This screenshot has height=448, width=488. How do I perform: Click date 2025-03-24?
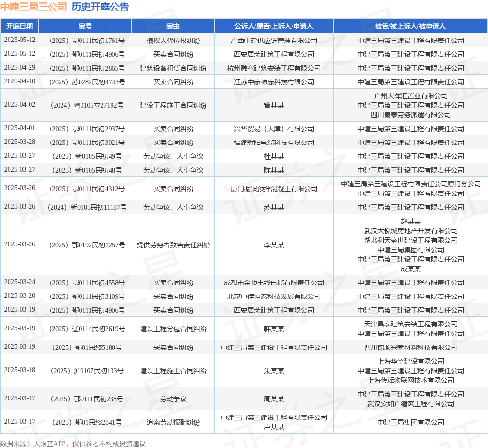(20, 282)
